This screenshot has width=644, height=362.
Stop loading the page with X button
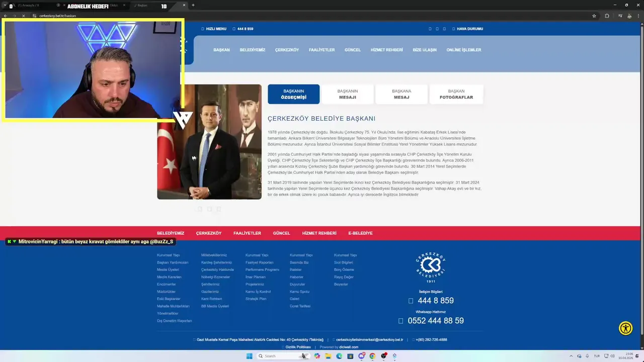(x=23, y=16)
